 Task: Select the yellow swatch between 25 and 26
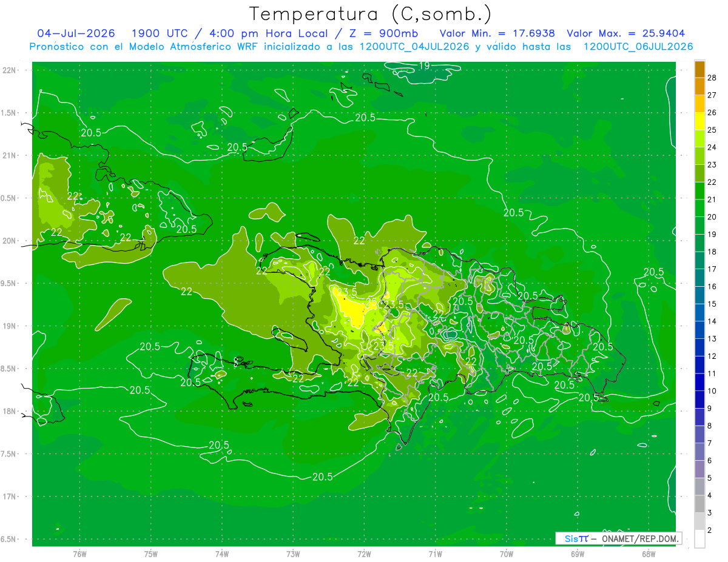click(699, 121)
